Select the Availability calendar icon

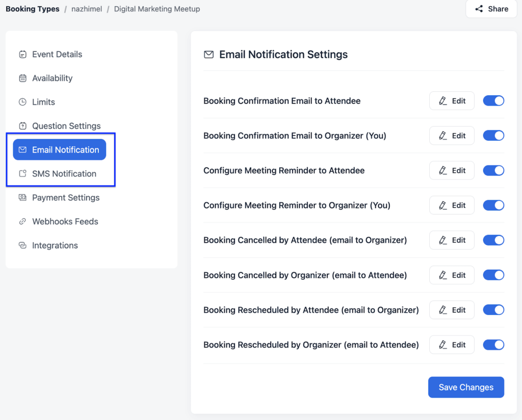tap(22, 78)
